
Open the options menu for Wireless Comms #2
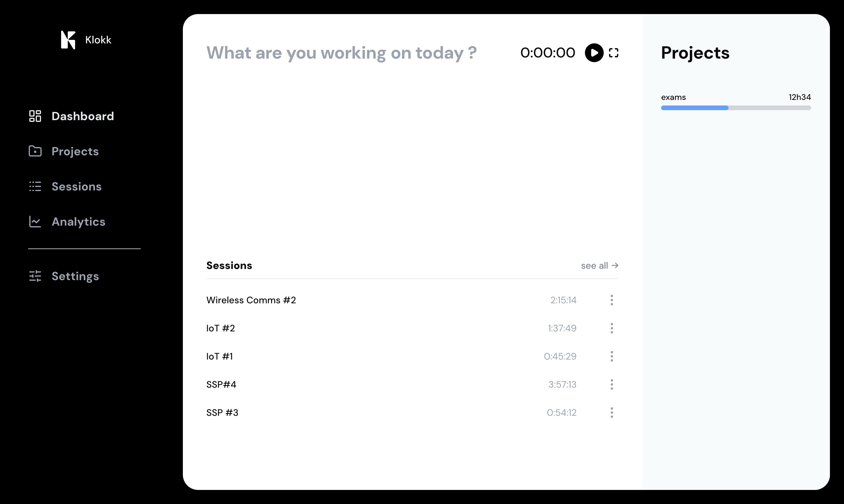(x=612, y=300)
